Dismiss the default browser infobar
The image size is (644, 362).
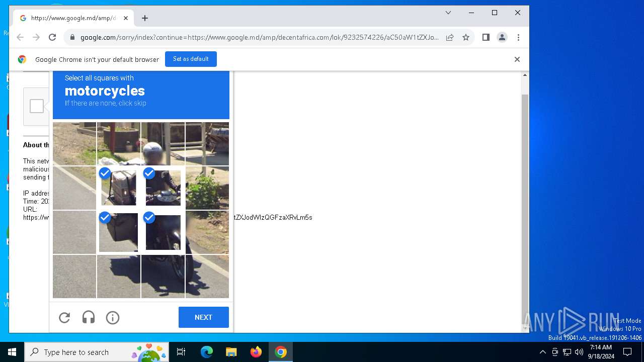click(517, 59)
